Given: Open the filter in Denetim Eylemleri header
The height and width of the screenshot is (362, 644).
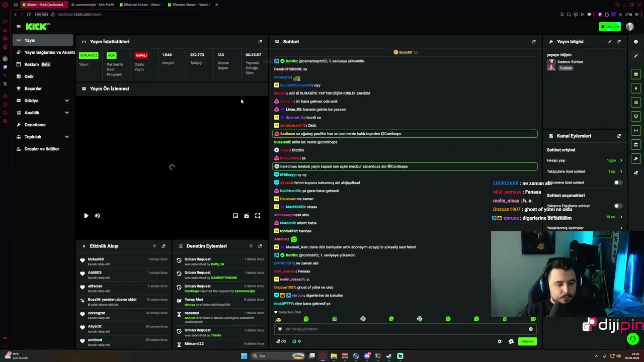Looking at the screenshot, I should [x=251, y=246].
